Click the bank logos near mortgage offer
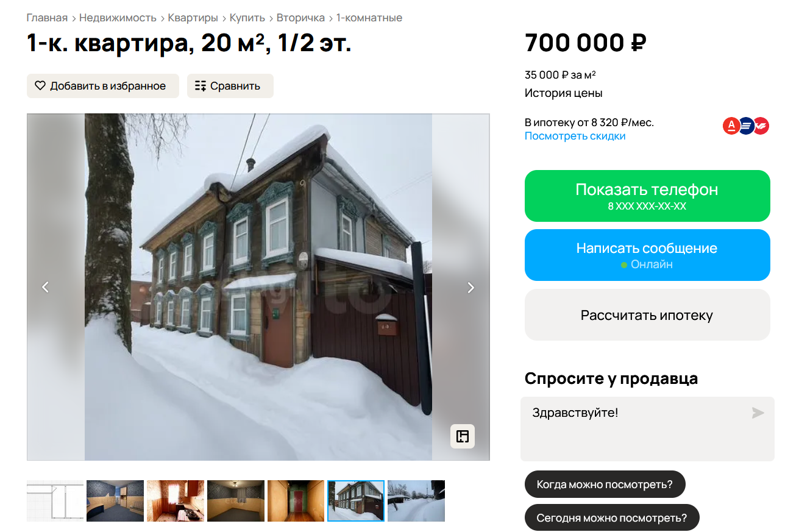This screenshot has height=532, width=799. 746,126
